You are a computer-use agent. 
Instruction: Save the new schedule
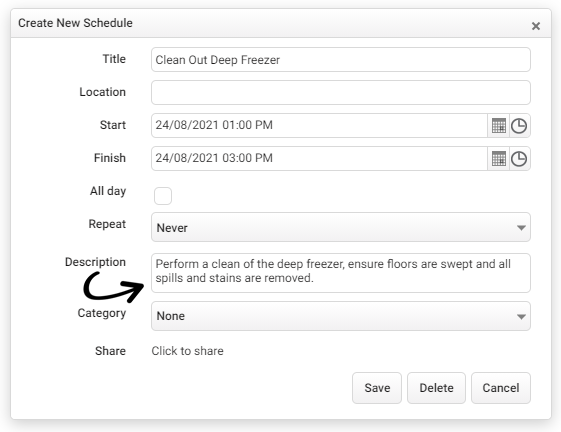pyautogui.click(x=377, y=388)
